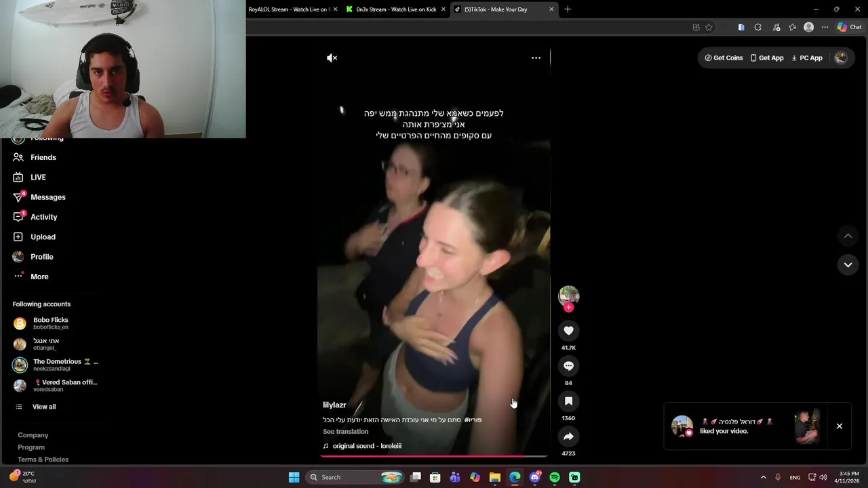The image size is (868, 488).
Task: Click the Get App button
Action: pos(767,58)
